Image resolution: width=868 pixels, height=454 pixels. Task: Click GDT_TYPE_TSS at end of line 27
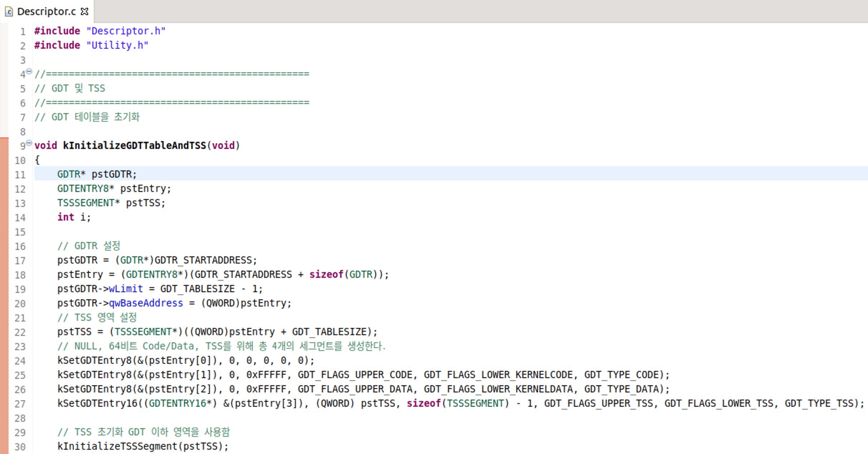819,403
